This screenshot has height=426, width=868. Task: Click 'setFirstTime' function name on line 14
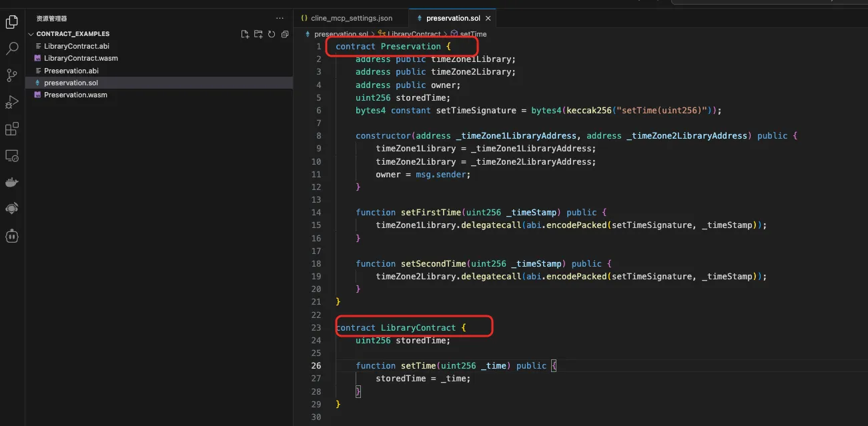tap(431, 213)
